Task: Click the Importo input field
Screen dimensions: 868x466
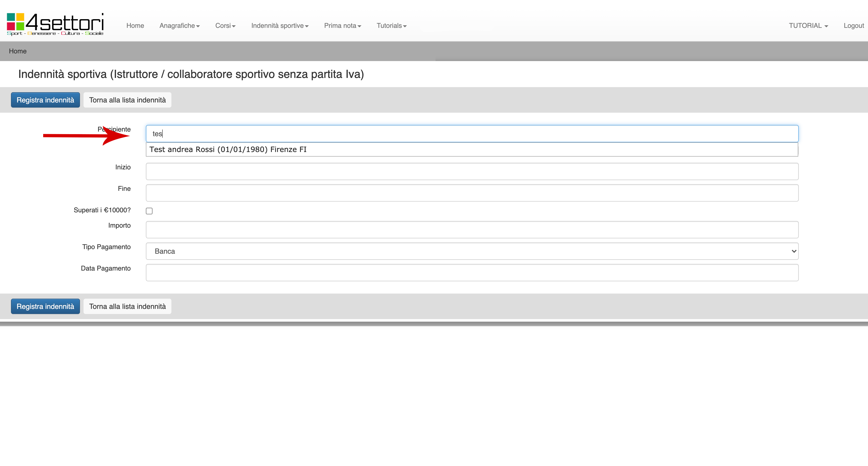Action: click(472, 230)
